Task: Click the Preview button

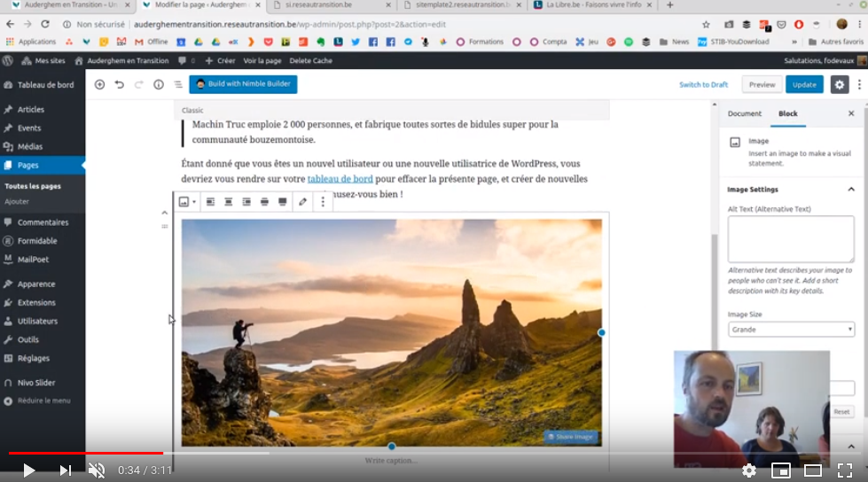Action: pyautogui.click(x=762, y=85)
